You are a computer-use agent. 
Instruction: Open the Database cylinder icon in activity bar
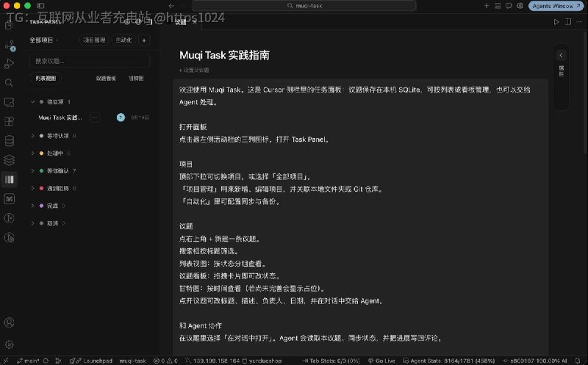tap(9, 141)
